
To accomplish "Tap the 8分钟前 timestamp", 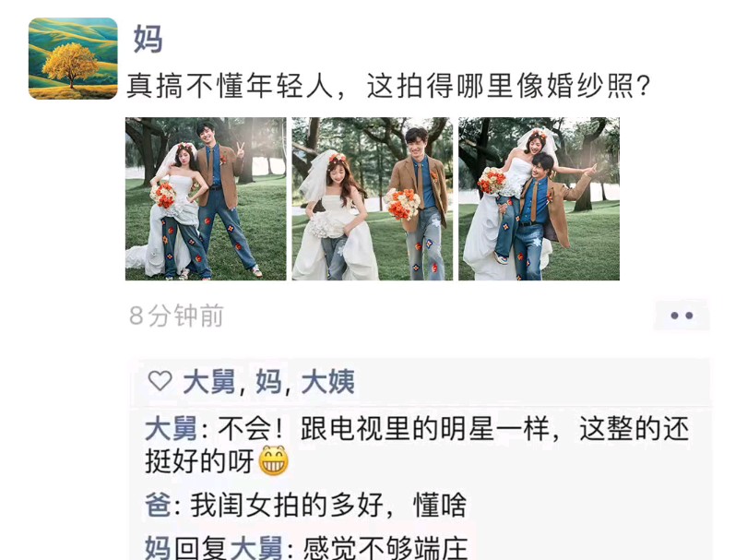I will pyautogui.click(x=176, y=316).
